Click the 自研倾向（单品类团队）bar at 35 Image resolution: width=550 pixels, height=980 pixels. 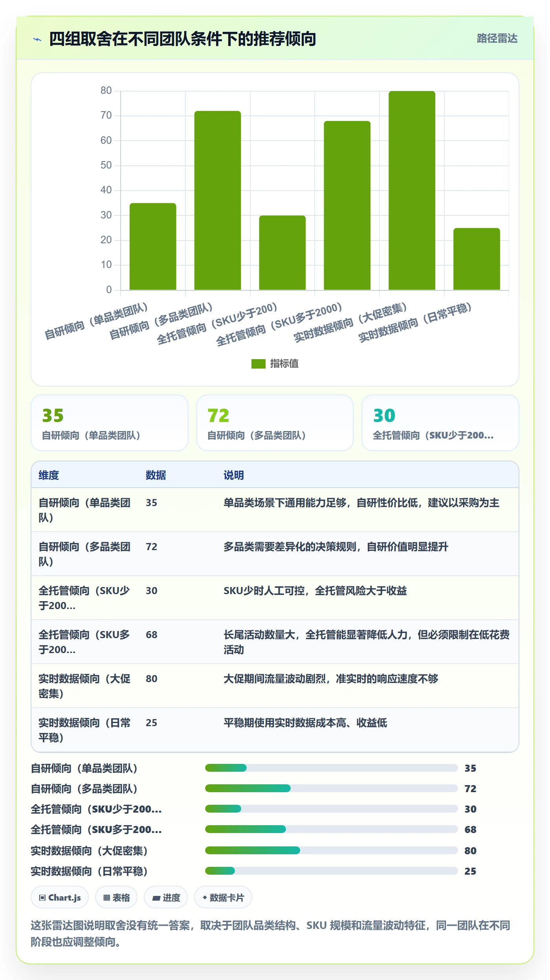point(153,246)
